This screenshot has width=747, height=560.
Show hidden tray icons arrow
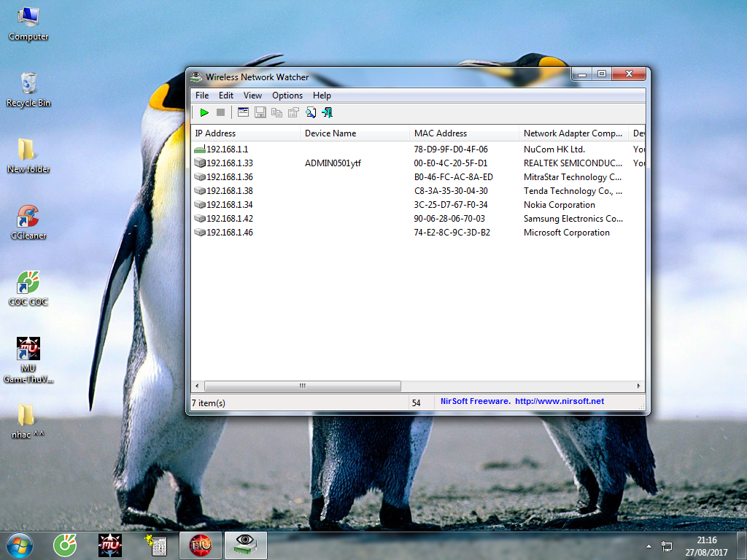click(x=649, y=546)
